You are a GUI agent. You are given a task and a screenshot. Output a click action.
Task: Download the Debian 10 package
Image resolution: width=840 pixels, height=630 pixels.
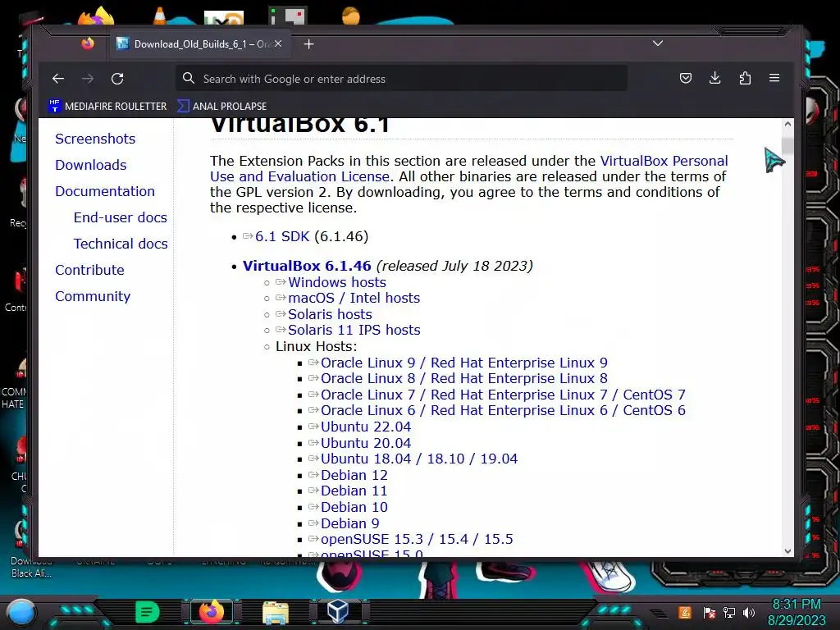point(354,507)
